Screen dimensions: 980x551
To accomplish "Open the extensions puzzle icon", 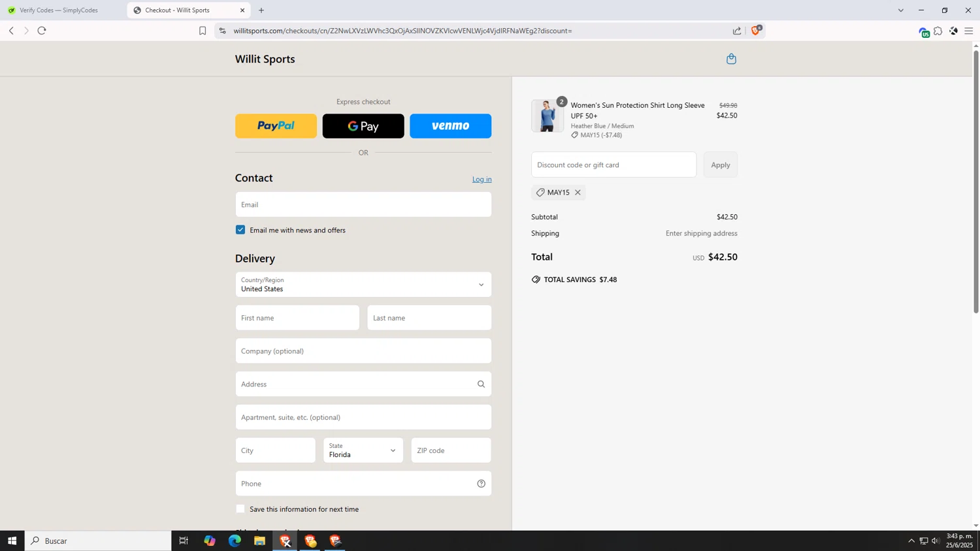I will 938,31.
